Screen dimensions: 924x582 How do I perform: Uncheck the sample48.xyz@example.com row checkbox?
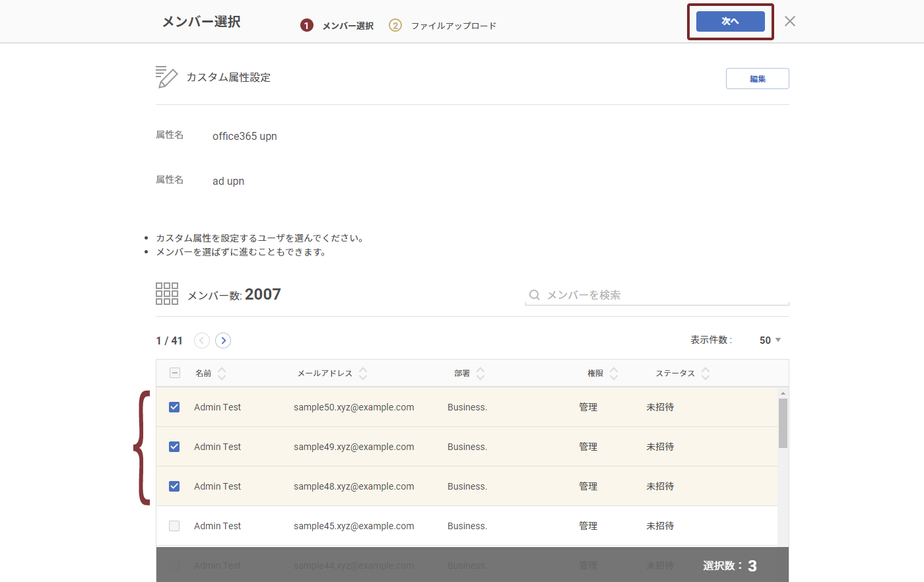(x=174, y=486)
